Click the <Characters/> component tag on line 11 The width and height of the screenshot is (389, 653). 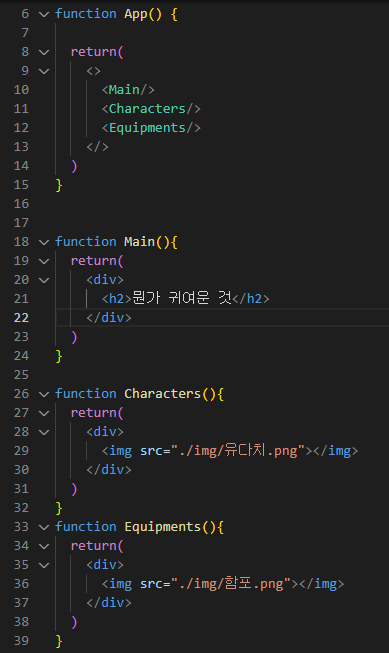151,109
